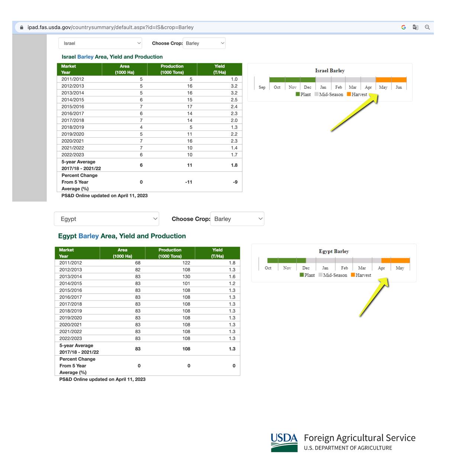Viewport: 458px width, 476px height.
Task: Click the USDA logo emblem
Action: [284, 443]
